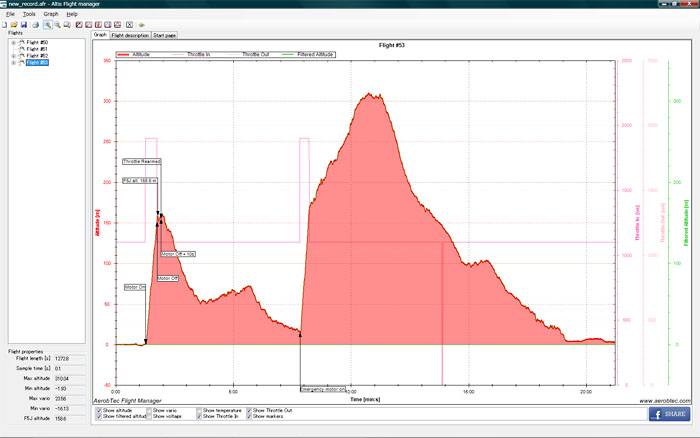Toggle the Show altitude checkbox
Image resolution: width=700 pixels, height=438 pixels.
pos(99,410)
